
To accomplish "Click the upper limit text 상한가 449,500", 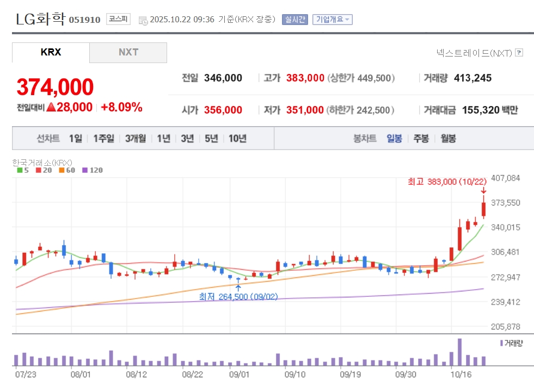I will [x=361, y=78].
